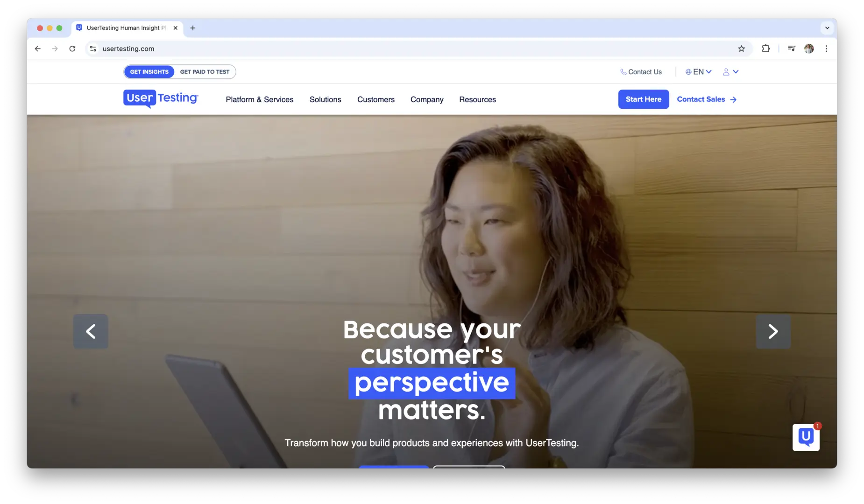Open the Resources menu
864x504 pixels.
[x=477, y=99]
